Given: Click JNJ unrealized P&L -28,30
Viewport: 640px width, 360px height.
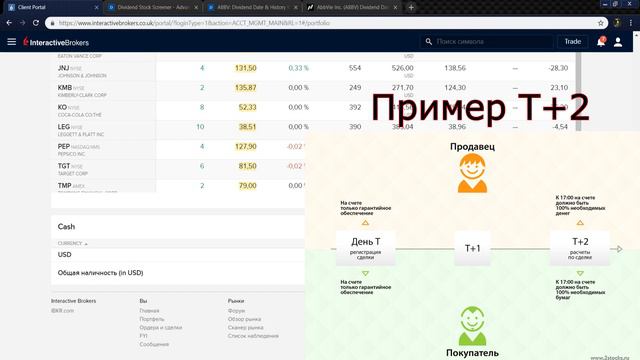Looking at the screenshot, I should coord(558,68).
